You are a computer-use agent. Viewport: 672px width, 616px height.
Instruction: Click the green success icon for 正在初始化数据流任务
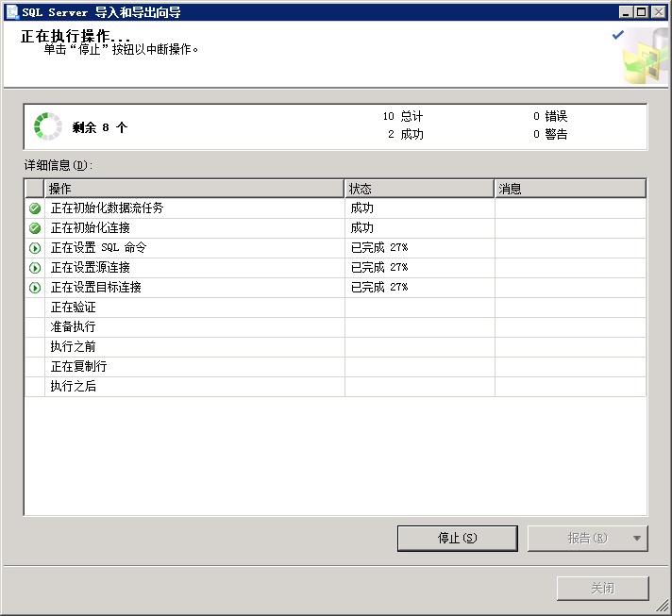[35, 208]
